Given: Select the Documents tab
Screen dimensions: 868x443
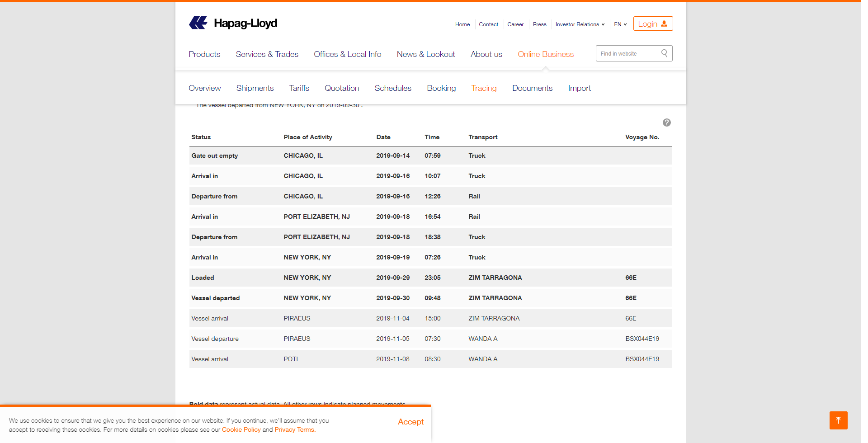Looking at the screenshot, I should coord(532,88).
